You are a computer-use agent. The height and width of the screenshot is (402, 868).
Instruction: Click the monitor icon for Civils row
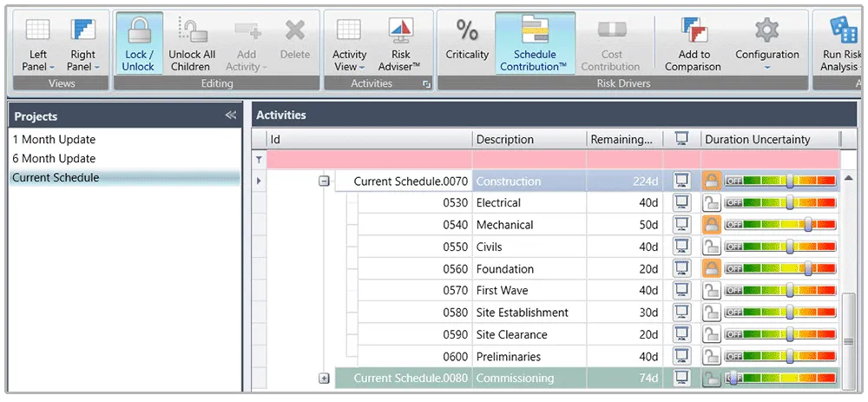[682, 247]
